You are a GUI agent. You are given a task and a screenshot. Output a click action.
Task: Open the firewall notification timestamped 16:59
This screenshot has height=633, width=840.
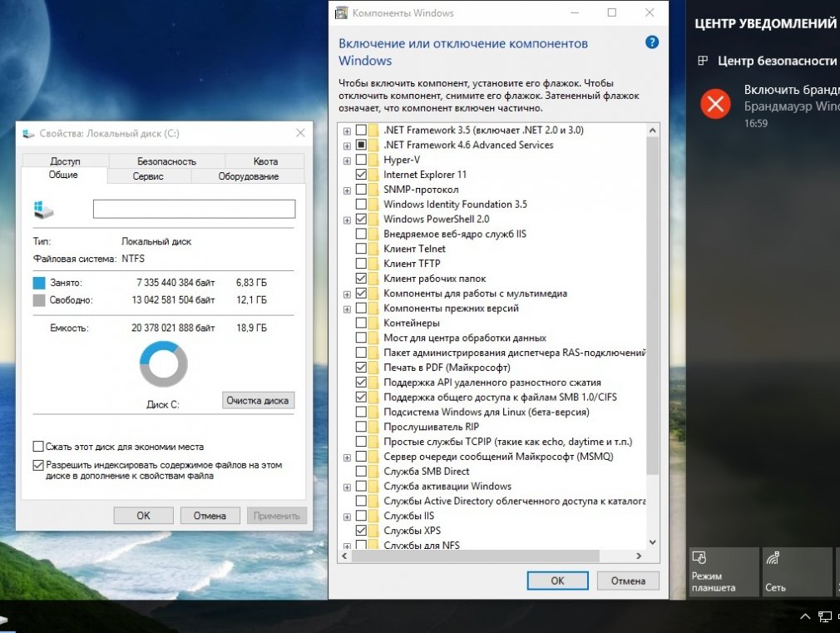pos(770,105)
